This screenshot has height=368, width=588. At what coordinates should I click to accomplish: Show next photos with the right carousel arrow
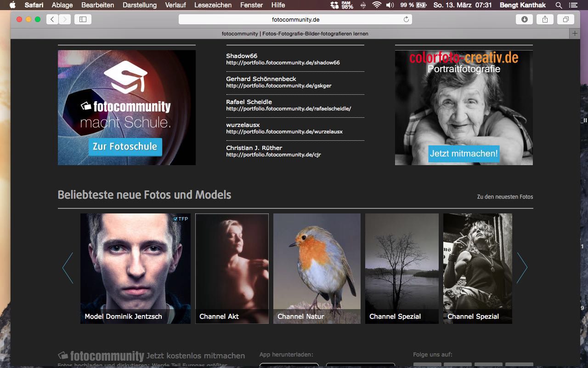tap(522, 268)
